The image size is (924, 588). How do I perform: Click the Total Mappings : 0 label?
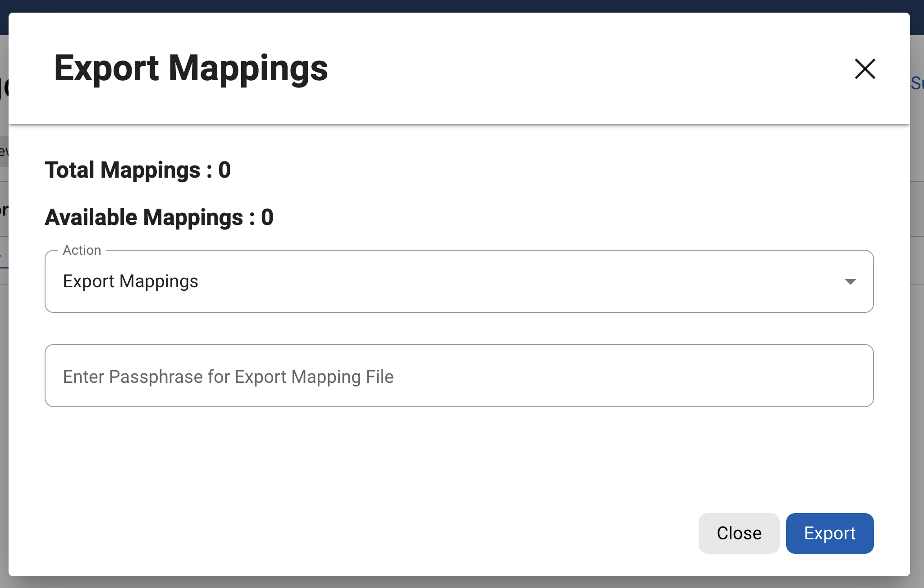pyautogui.click(x=138, y=170)
